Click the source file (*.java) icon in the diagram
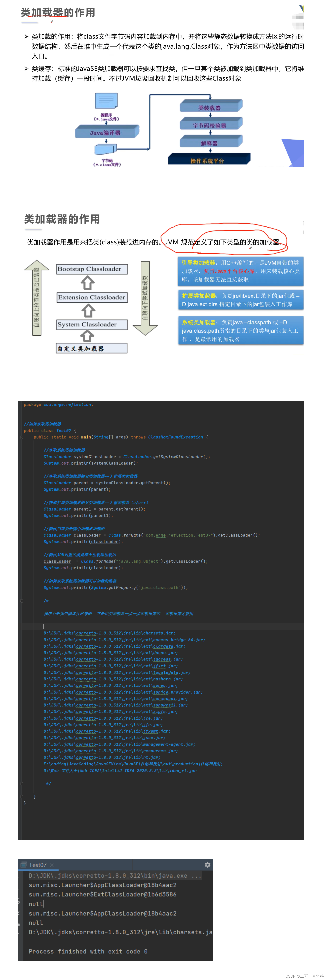Image resolution: width=327 pixels, height=980 pixels. (x=106, y=101)
